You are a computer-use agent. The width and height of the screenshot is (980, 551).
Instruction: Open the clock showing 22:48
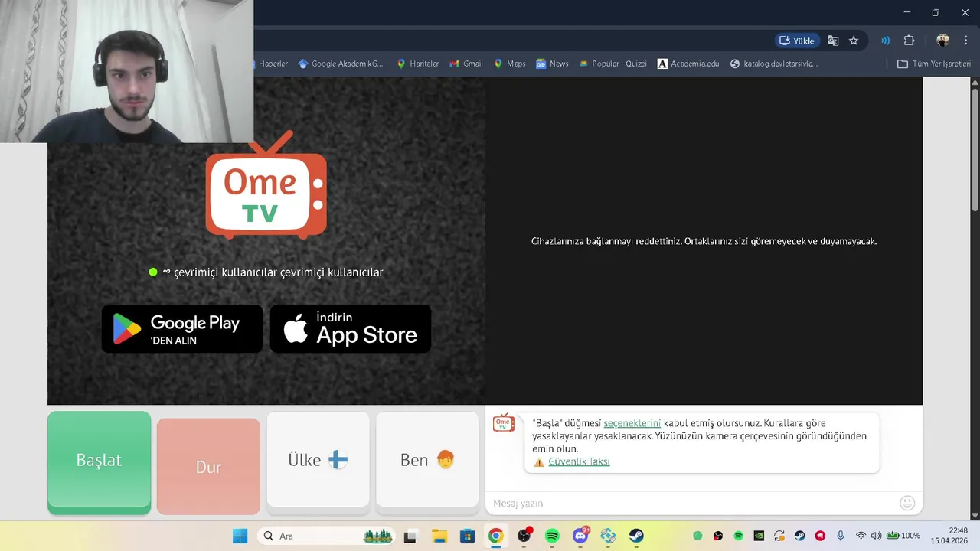tap(949, 536)
